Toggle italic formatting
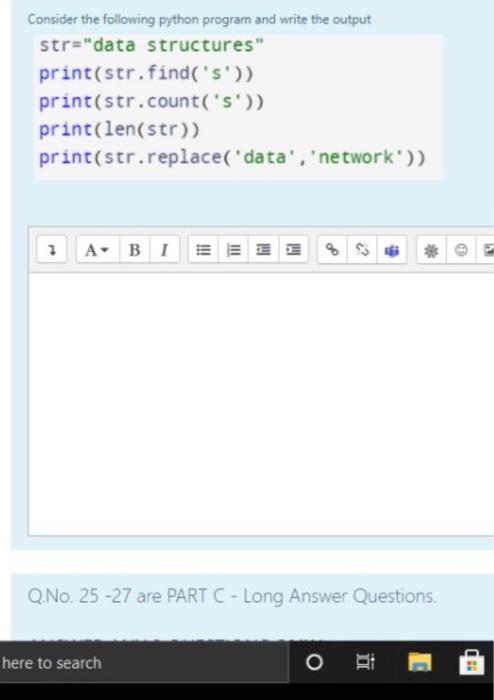 coord(165,250)
